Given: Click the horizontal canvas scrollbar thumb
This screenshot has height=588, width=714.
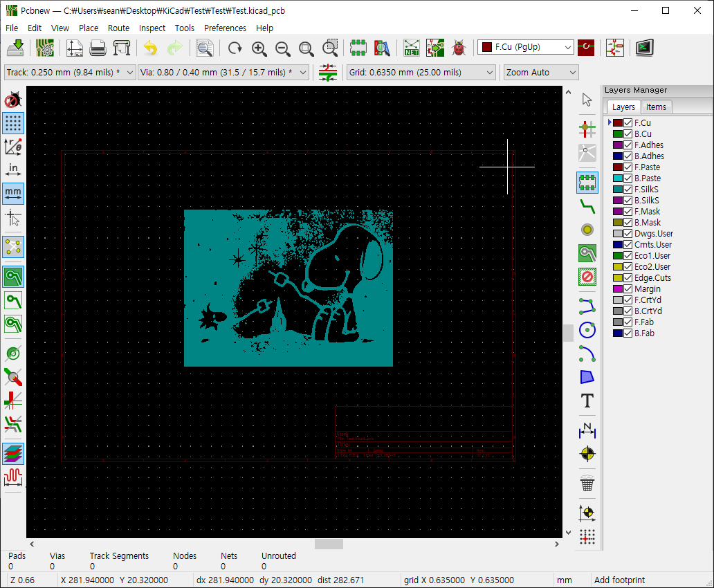Looking at the screenshot, I should click(x=329, y=544).
